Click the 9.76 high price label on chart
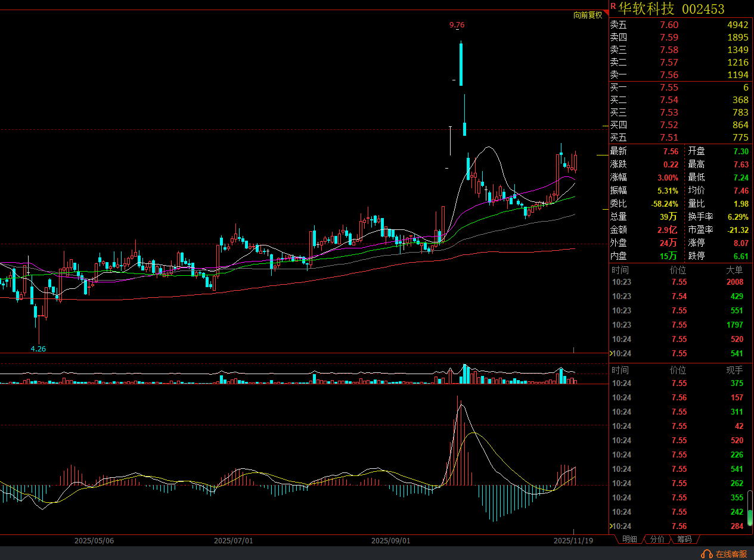The height and width of the screenshot is (560, 754). pos(457,24)
